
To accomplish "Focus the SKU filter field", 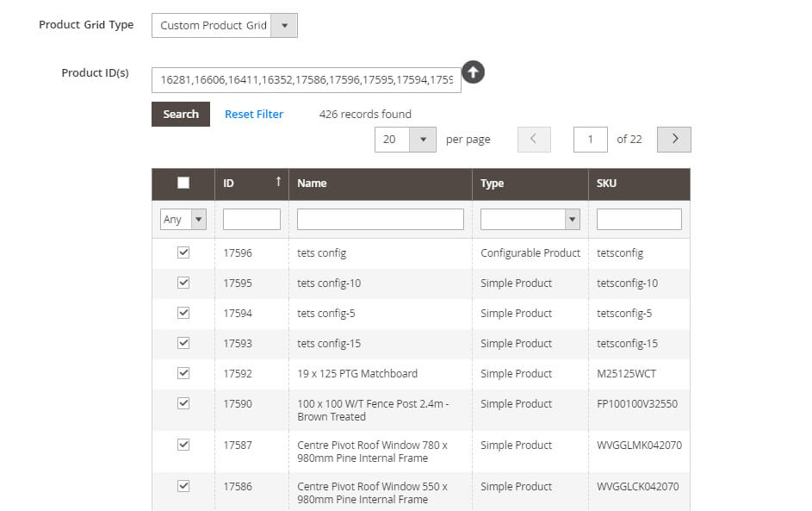I will coord(639,219).
